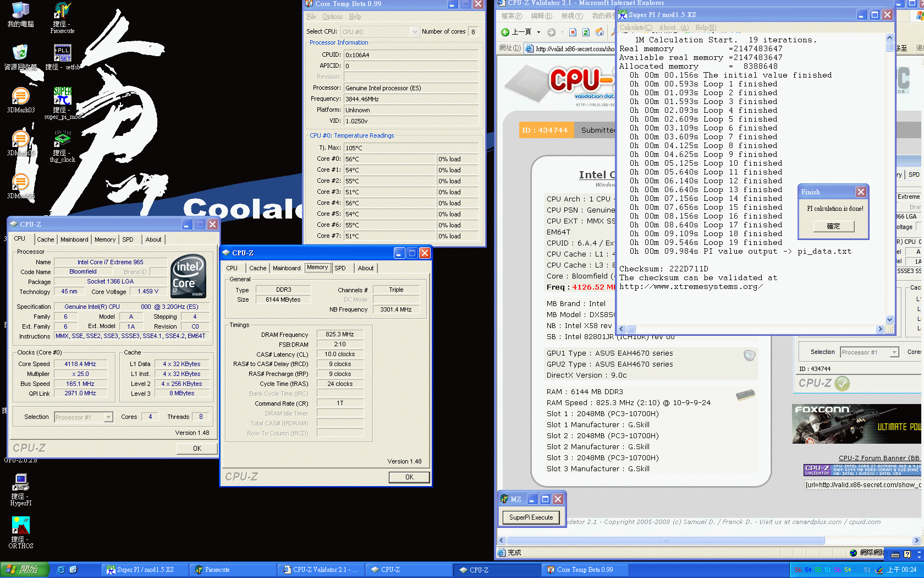Open the File menu in Core Temp
The height and width of the screenshot is (578, 924).
tap(311, 17)
